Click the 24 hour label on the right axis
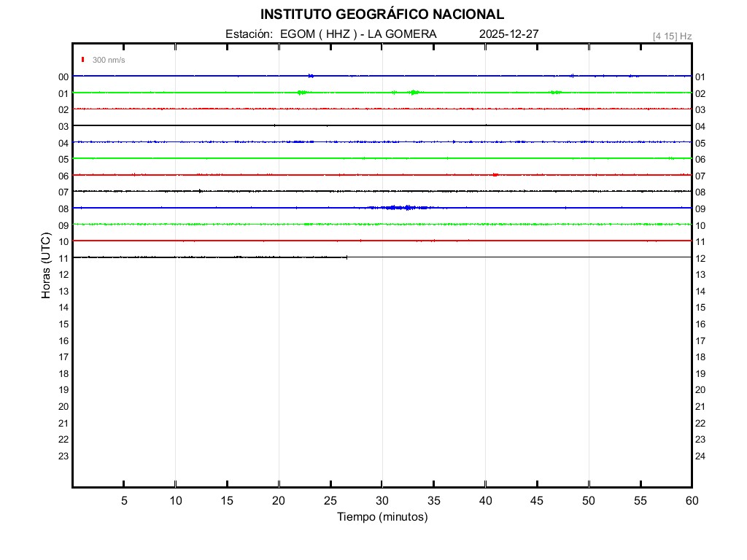 pos(700,456)
